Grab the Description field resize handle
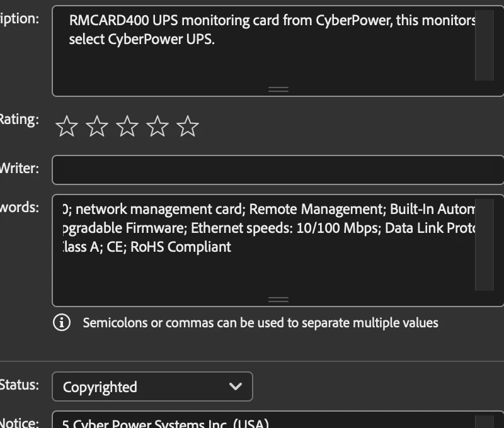Image resolution: width=504 pixels, height=428 pixels. point(278,89)
